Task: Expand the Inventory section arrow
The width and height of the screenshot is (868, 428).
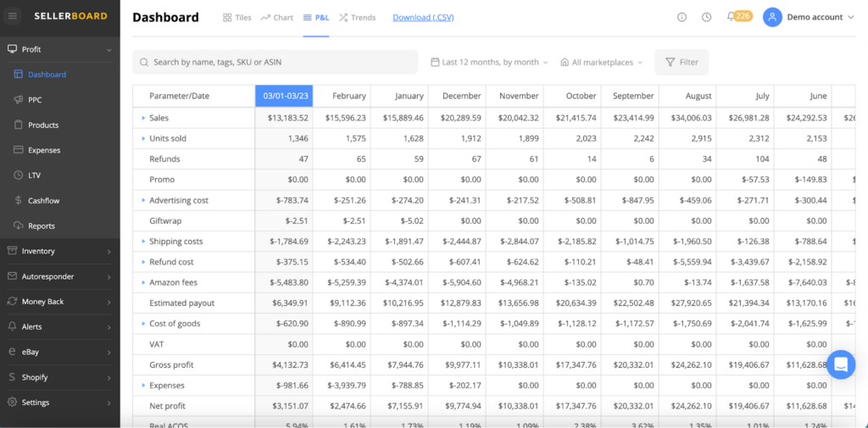Action: click(108, 252)
